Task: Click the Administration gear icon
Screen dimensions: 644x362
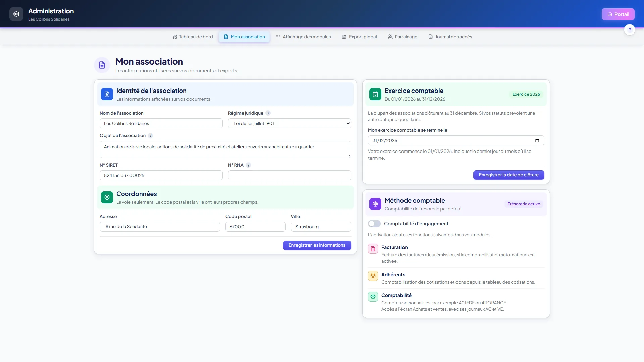Action: coord(16,14)
